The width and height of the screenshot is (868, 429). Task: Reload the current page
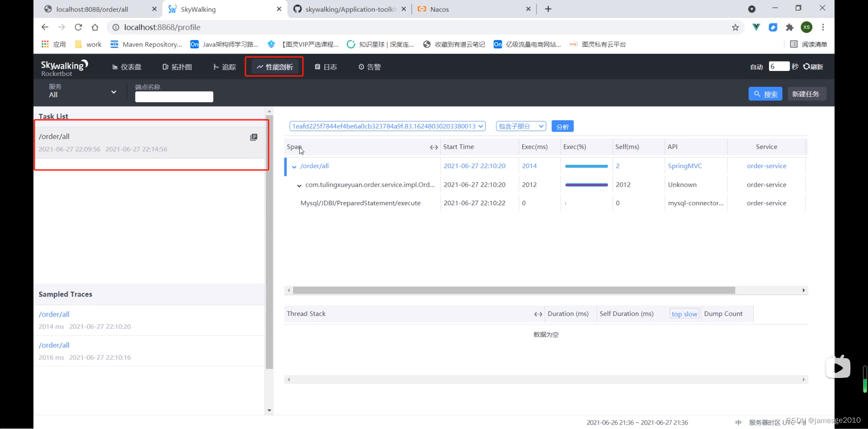point(78,27)
